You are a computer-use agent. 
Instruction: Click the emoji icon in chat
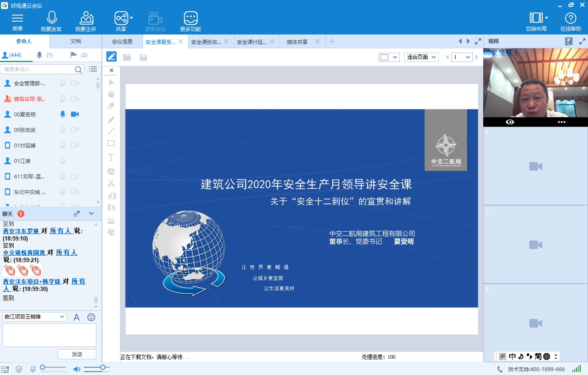[x=91, y=317]
